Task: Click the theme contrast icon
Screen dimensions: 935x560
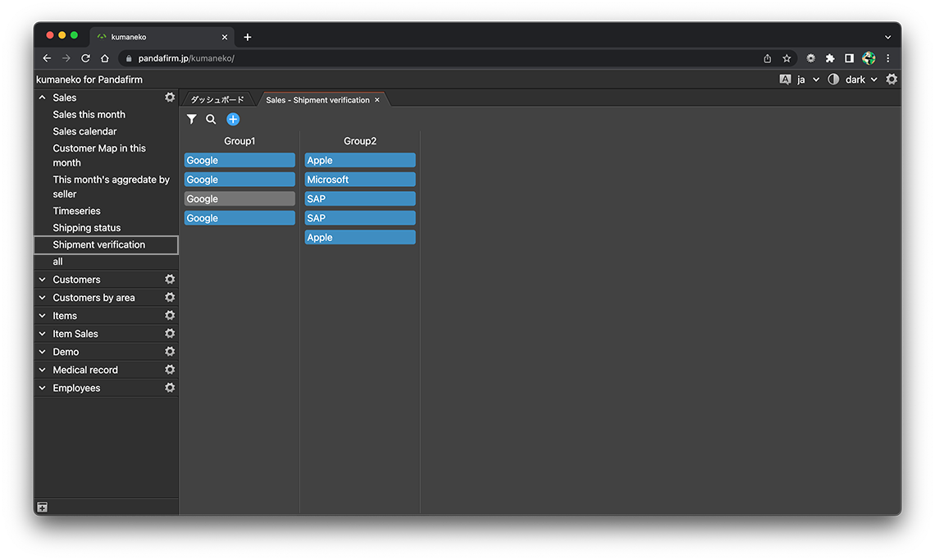Action: click(x=833, y=80)
